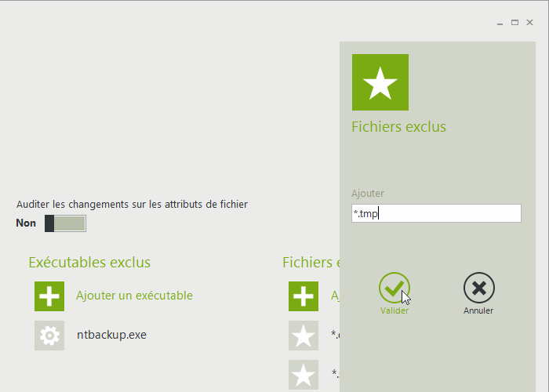Click the large star icon above Fichiers exclus
Image resolution: width=549 pixels, height=392 pixels.
tap(380, 82)
